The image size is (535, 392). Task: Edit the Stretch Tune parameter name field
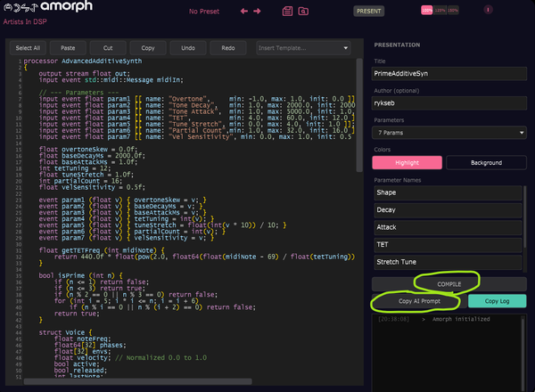(x=448, y=263)
